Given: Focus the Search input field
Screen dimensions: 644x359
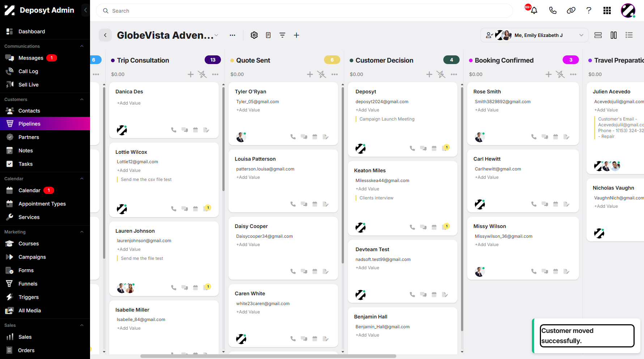Looking at the screenshot, I should (x=304, y=11).
